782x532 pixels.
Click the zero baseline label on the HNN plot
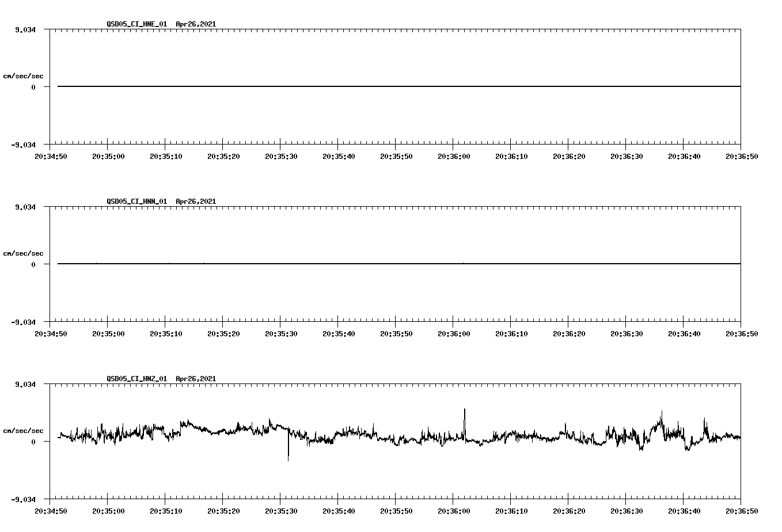coord(33,265)
